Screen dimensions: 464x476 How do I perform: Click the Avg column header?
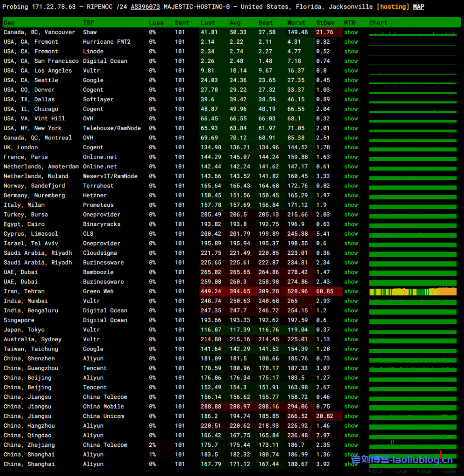[235, 23]
